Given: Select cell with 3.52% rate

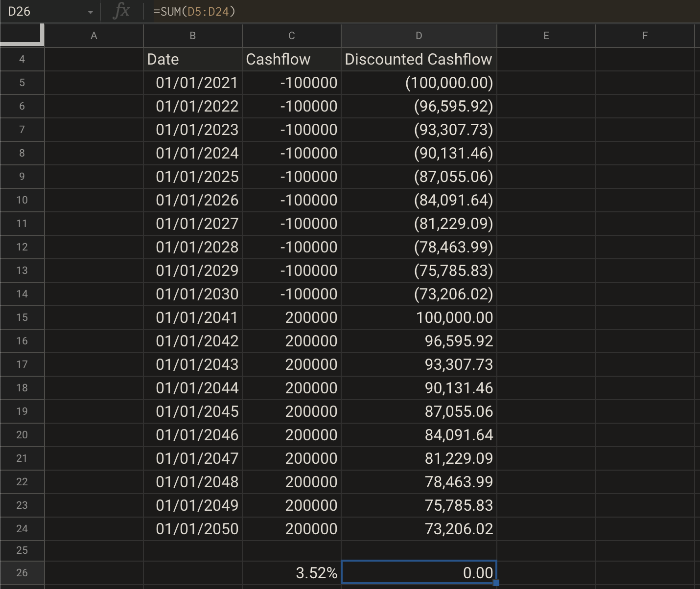Looking at the screenshot, I should [x=291, y=572].
